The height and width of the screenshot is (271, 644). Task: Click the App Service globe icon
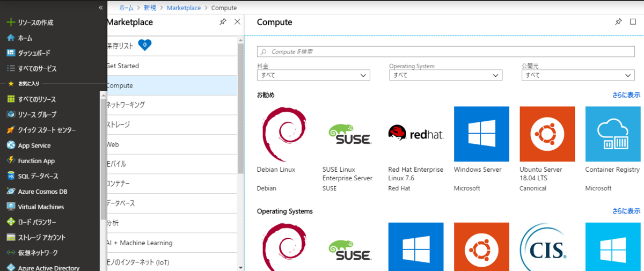tap(10, 145)
